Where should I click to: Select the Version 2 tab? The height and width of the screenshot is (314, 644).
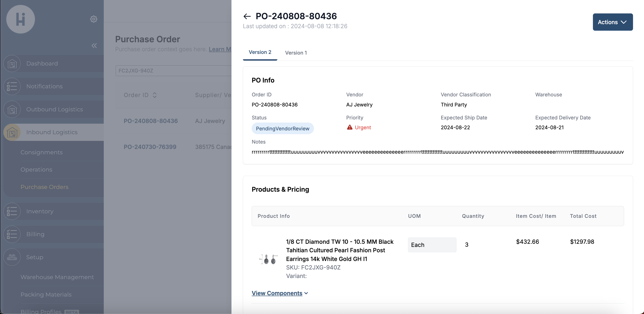point(260,52)
